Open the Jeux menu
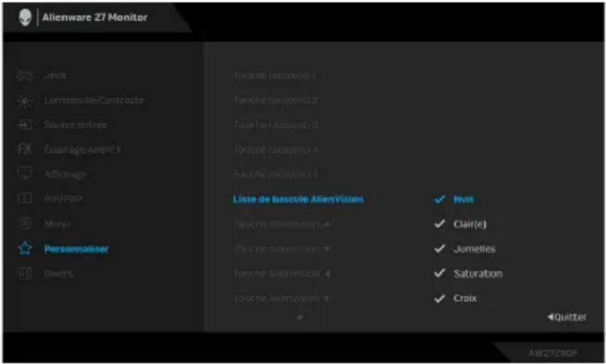This screenshot has height=364, width=606. point(55,75)
